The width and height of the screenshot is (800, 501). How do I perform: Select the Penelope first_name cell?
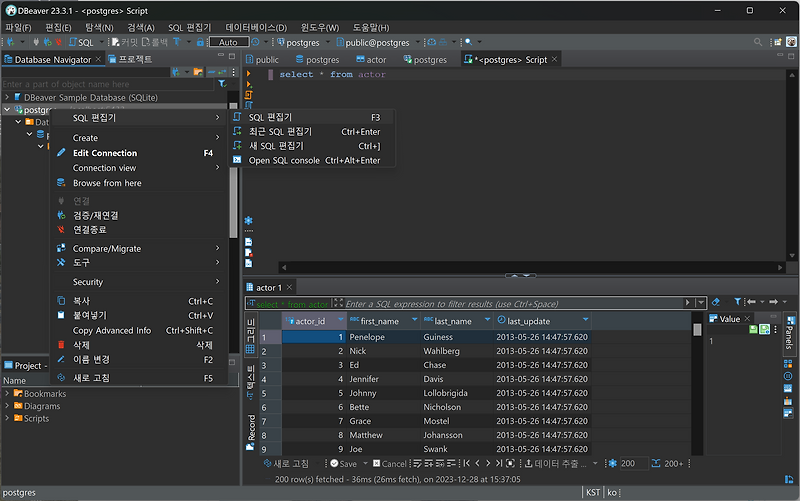(384, 337)
